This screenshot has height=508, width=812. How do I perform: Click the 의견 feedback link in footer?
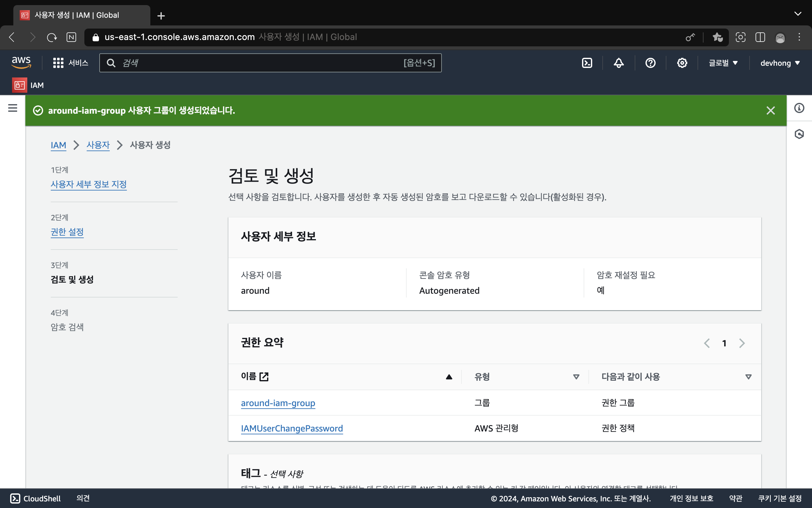(83, 498)
